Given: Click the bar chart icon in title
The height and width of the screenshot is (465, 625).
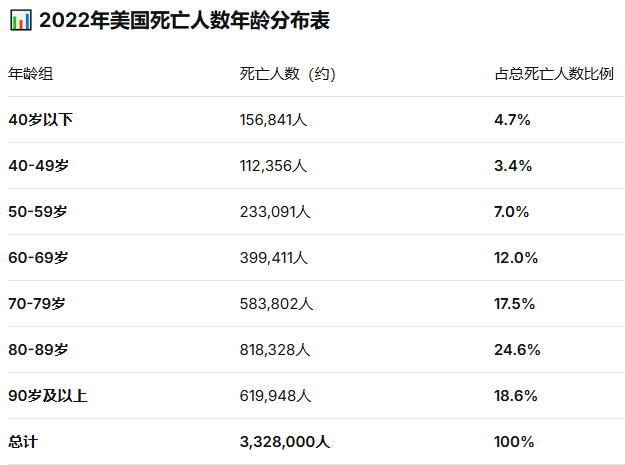Looking at the screenshot, I should 19,21.
